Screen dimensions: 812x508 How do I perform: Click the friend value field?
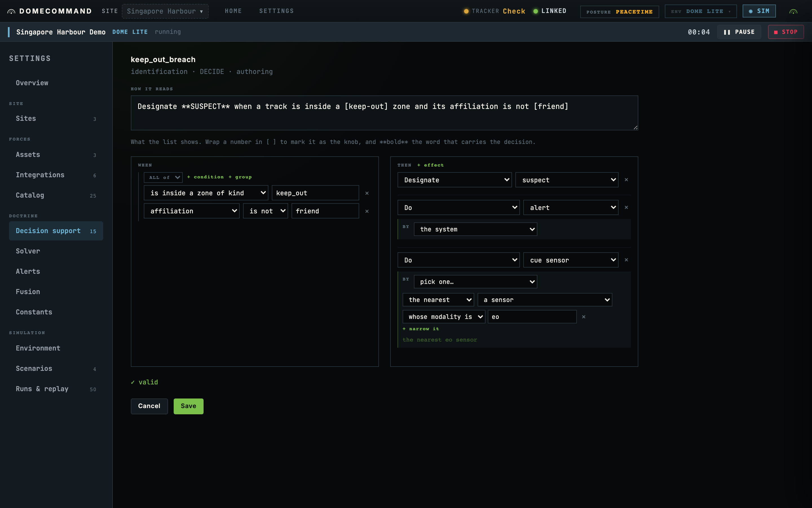pos(325,211)
